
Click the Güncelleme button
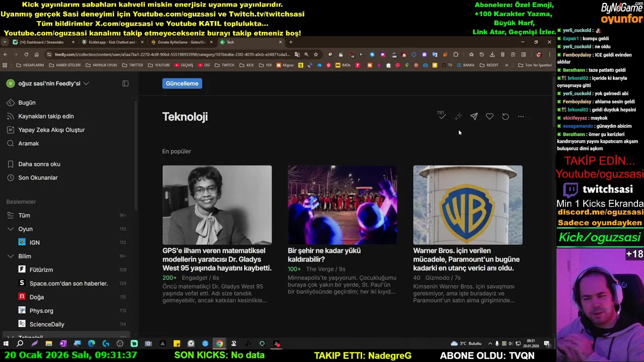pyautogui.click(x=182, y=83)
